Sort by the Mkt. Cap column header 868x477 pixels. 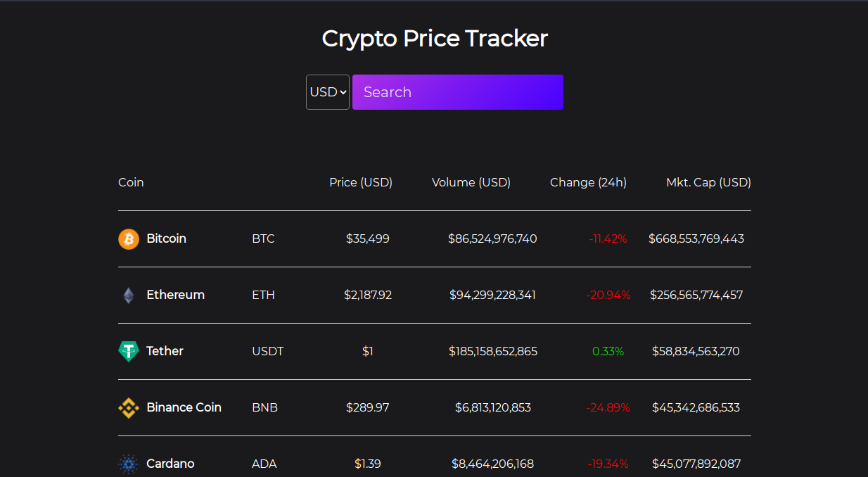pos(708,182)
